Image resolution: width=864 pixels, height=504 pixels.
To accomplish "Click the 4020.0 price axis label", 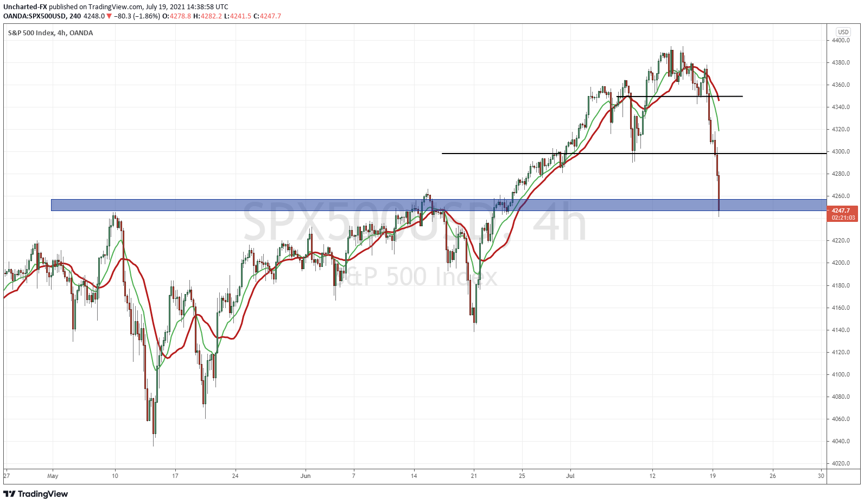I will pyautogui.click(x=841, y=463).
